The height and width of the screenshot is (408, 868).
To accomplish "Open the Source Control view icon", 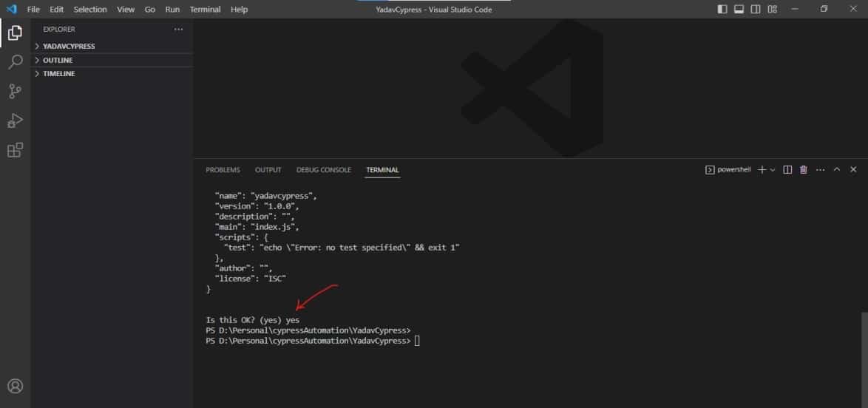I will click(15, 92).
